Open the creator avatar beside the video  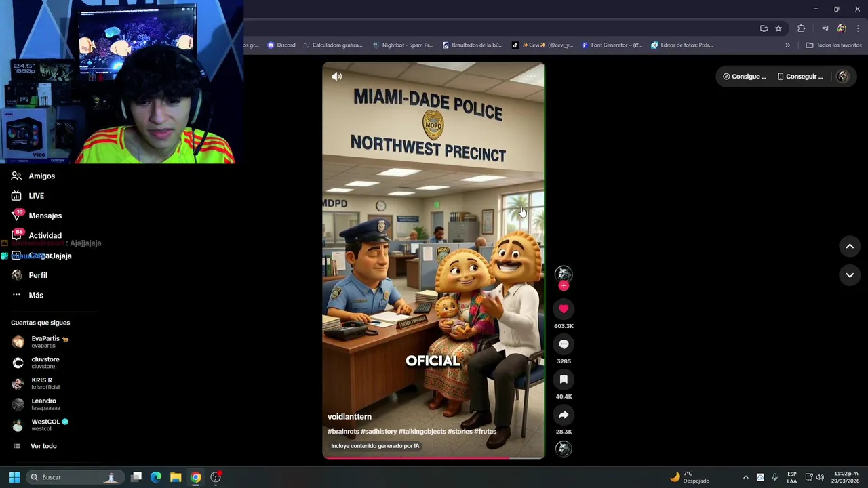[x=564, y=273]
